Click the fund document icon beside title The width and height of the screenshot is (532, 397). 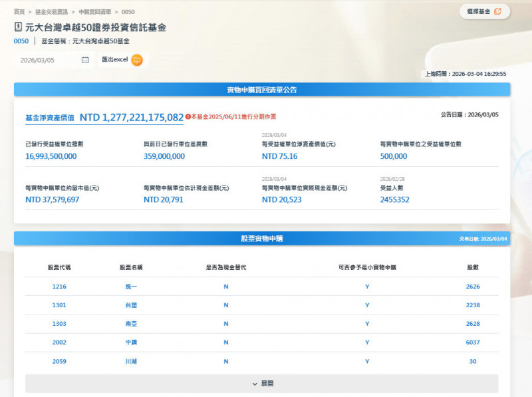coord(18,27)
